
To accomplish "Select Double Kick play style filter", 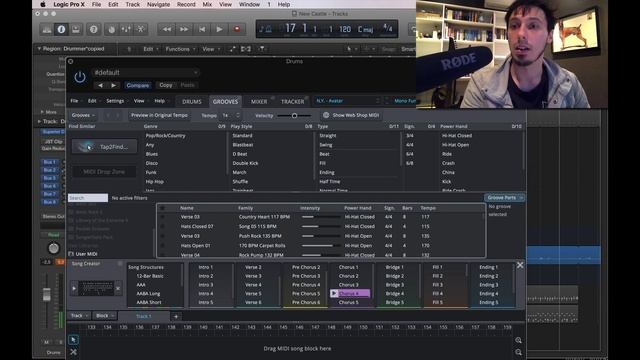I will pos(245,163).
